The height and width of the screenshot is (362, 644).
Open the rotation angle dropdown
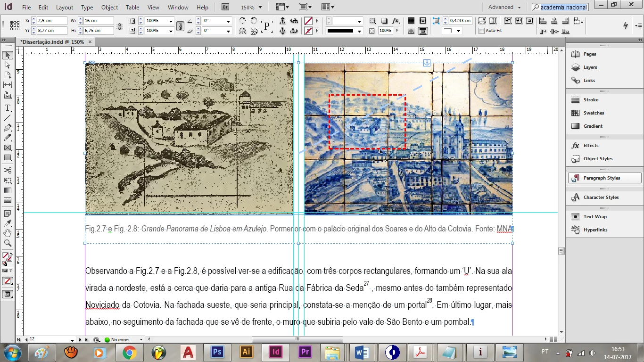[x=229, y=21]
